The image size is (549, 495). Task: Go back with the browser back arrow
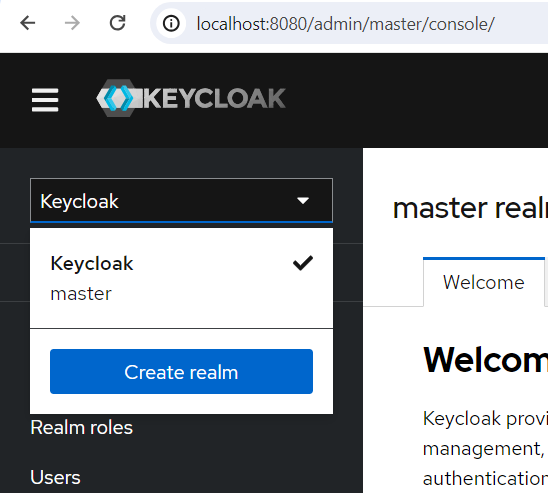pyautogui.click(x=28, y=23)
